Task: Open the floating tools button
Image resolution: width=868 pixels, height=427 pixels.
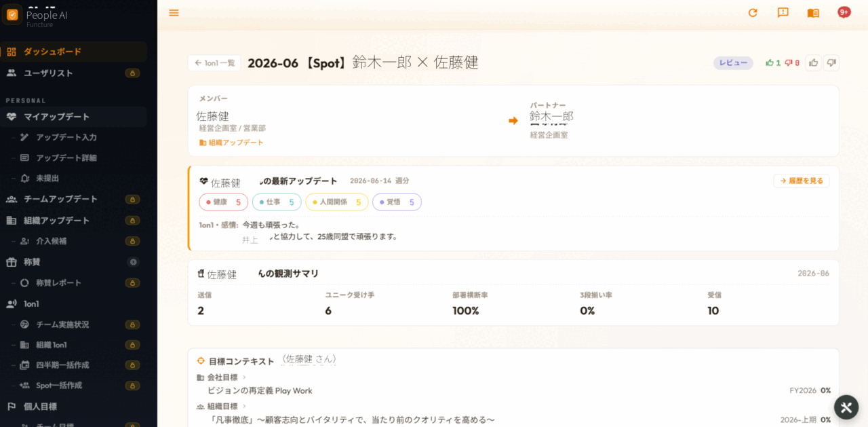Action: tap(846, 408)
